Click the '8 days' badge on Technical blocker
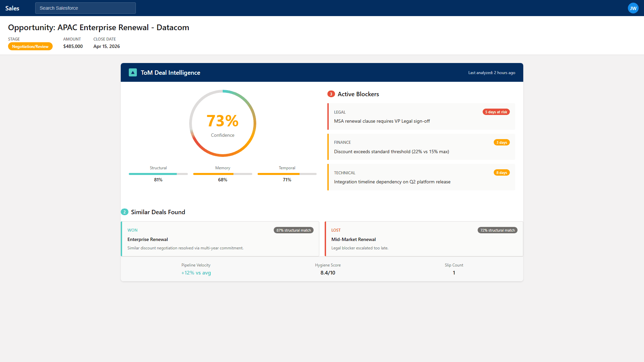 tap(501, 172)
